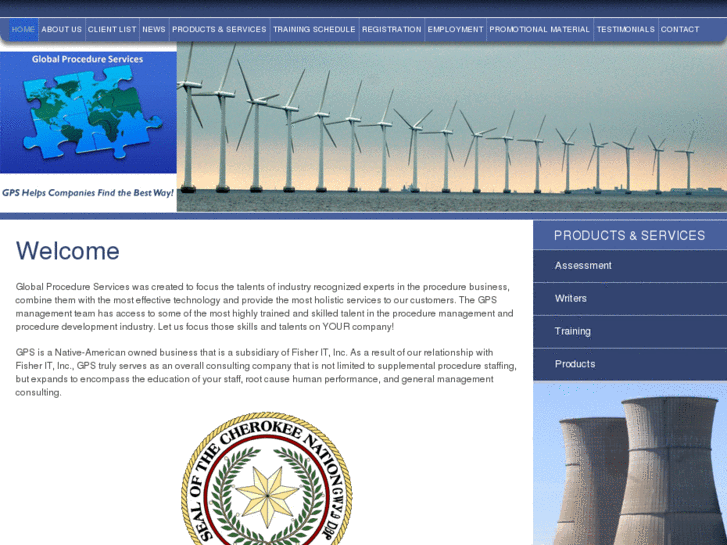Open the Writers sidebar link
727x545 pixels.
(x=630, y=299)
